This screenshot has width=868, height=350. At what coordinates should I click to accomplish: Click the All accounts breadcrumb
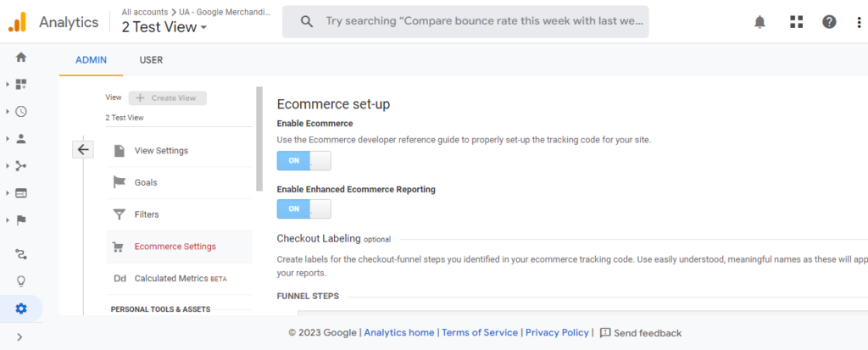coord(144,12)
